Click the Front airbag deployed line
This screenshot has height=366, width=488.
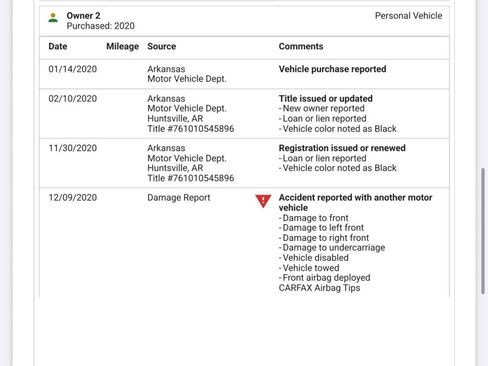(325, 278)
